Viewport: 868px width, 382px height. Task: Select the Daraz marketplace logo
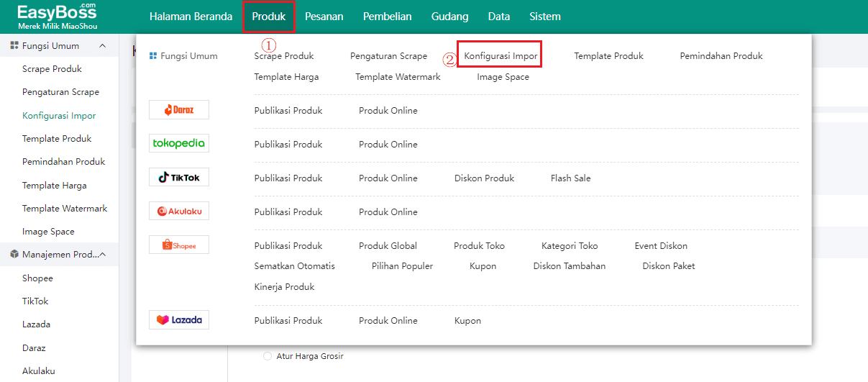[179, 110]
